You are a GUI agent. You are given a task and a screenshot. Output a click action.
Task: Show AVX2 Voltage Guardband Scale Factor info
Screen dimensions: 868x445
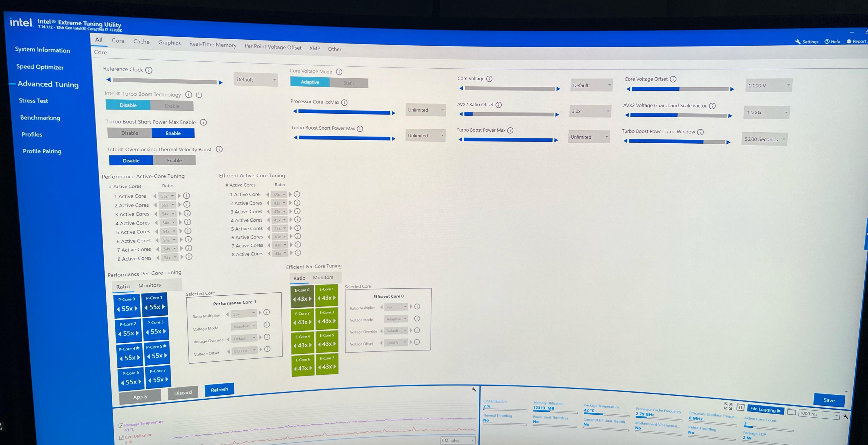[712, 106]
